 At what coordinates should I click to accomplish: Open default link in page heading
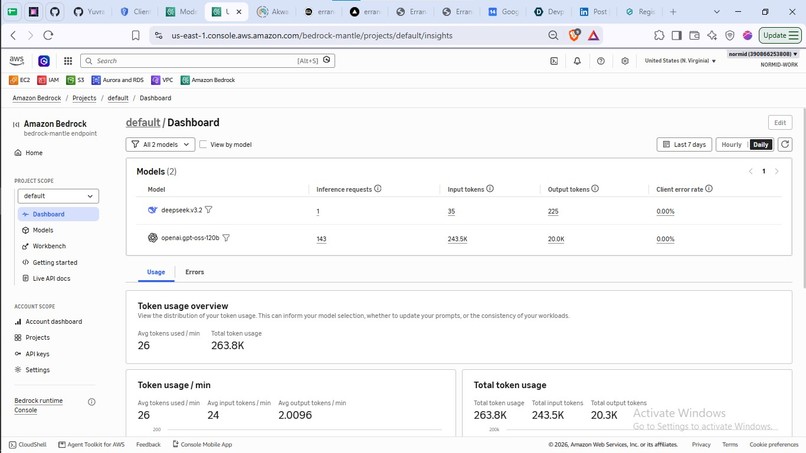tap(143, 122)
